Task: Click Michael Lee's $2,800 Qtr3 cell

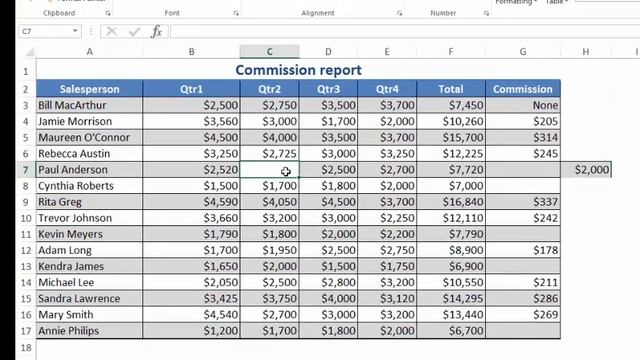Action: [328, 282]
